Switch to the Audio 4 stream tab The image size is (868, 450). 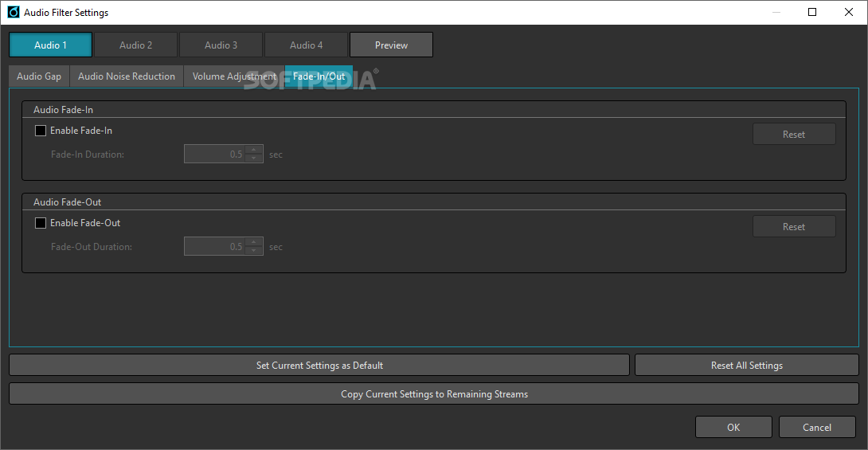[x=306, y=45]
